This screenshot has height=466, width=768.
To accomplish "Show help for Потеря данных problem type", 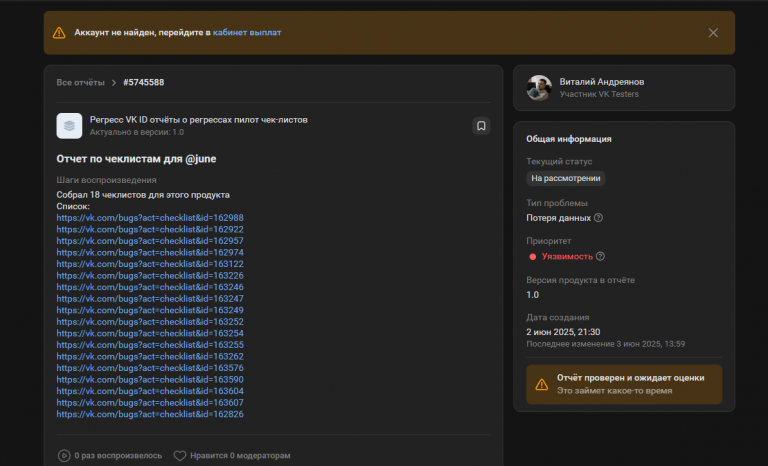I will click(x=599, y=218).
